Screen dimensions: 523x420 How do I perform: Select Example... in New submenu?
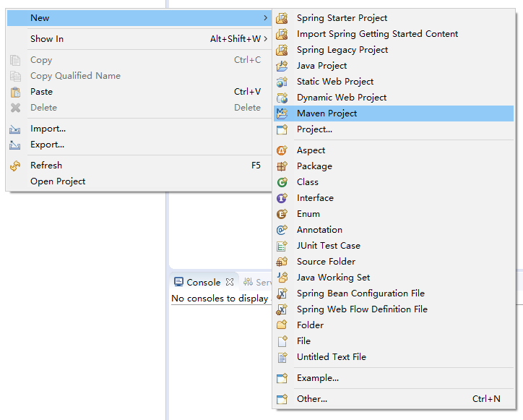click(394, 378)
